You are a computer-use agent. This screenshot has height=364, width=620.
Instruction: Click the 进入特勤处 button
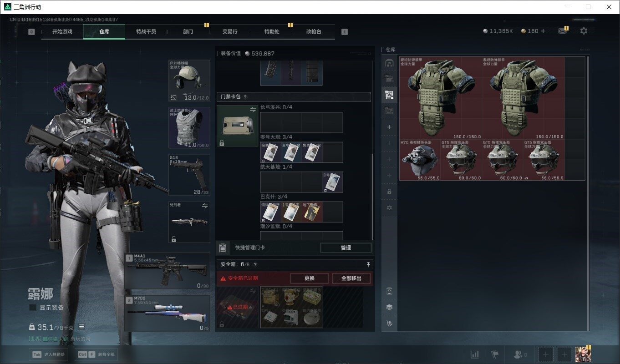49,354
